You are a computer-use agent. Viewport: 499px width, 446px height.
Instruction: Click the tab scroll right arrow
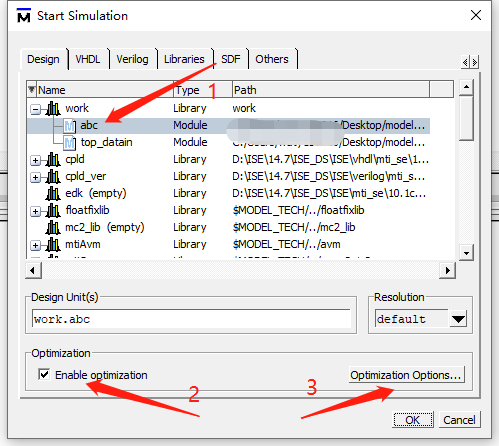click(x=475, y=62)
